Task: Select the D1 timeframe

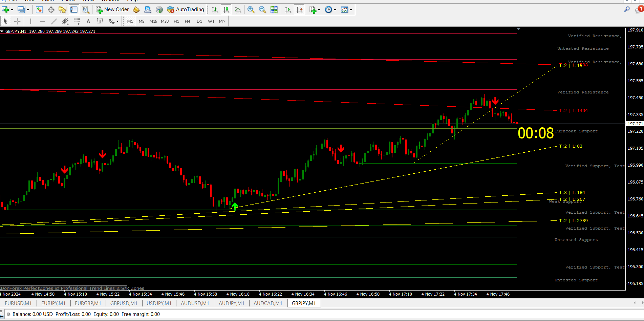Action: point(199,21)
